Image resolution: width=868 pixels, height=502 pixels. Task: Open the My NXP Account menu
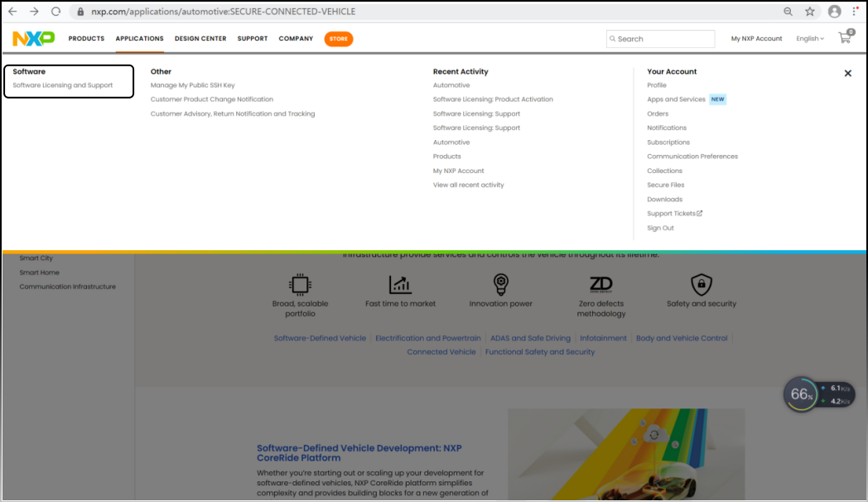point(756,39)
